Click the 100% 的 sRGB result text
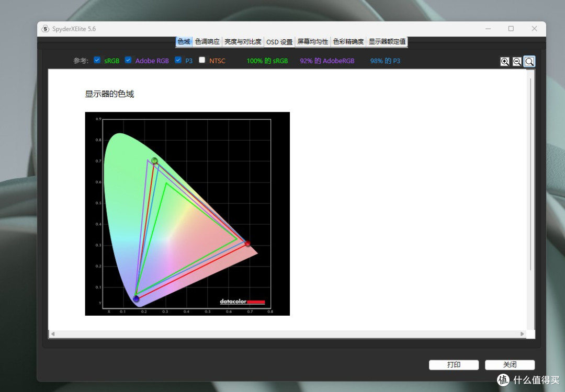 267,61
